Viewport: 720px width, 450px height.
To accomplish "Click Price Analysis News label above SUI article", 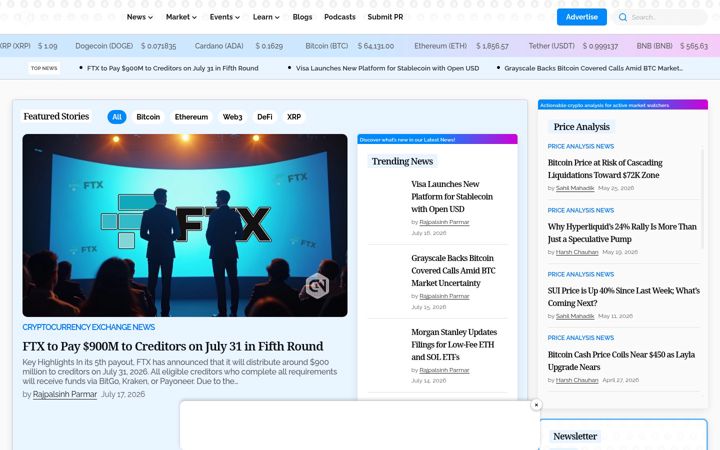I will [580, 274].
